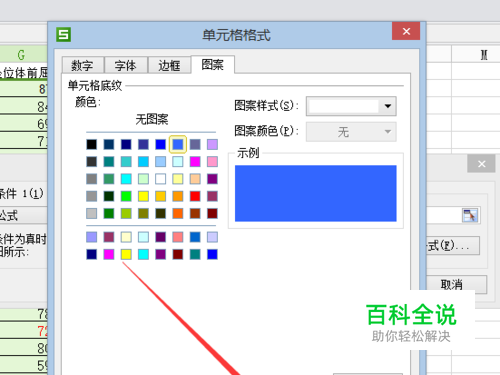Select the very dark green swatch

click(x=109, y=196)
